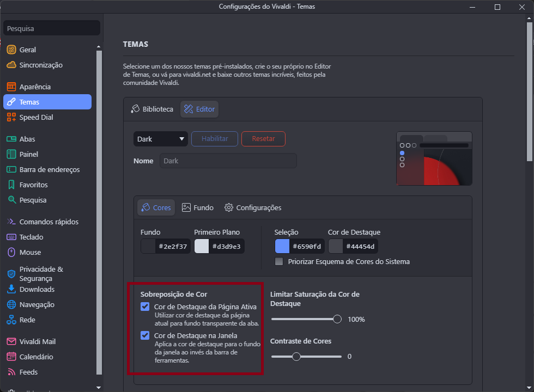Viewport: 534px width, 392px height.
Task: Open the Calendário calendar icon
Action: tap(11, 357)
